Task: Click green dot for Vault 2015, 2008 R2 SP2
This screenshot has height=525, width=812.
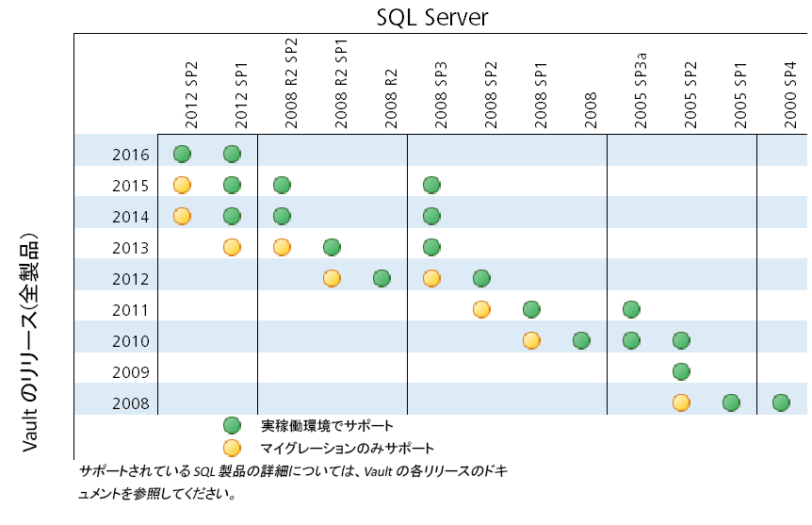Action: 282,185
